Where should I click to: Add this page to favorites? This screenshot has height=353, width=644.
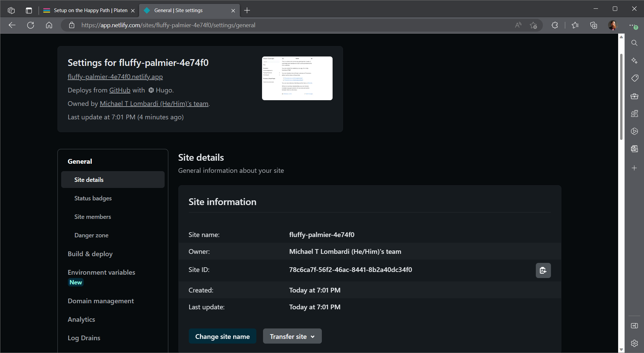point(533,25)
